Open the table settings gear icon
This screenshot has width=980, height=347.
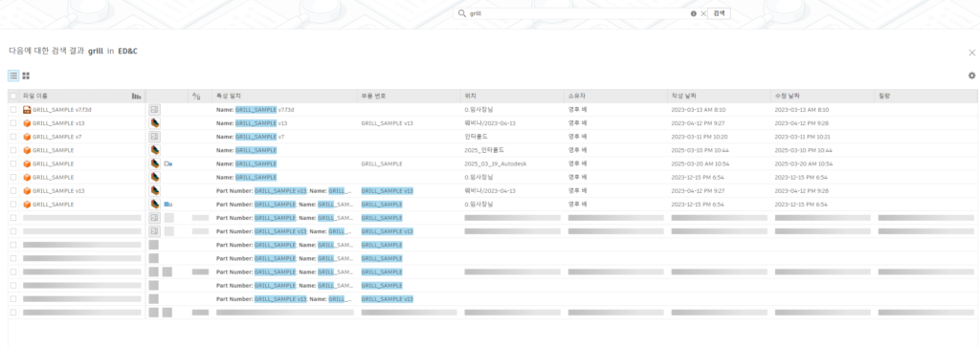click(x=971, y=76)
